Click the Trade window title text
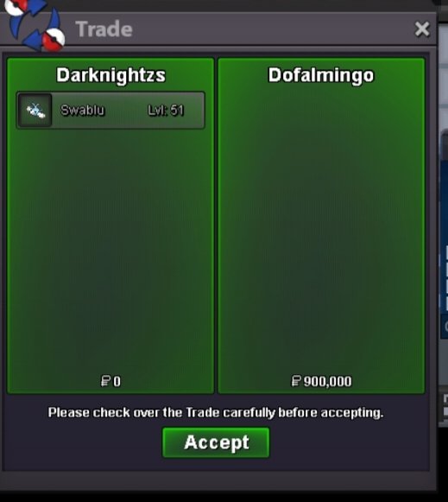This screenshot has width=448, height=502. pyautogui.click(x=104, y=29)
